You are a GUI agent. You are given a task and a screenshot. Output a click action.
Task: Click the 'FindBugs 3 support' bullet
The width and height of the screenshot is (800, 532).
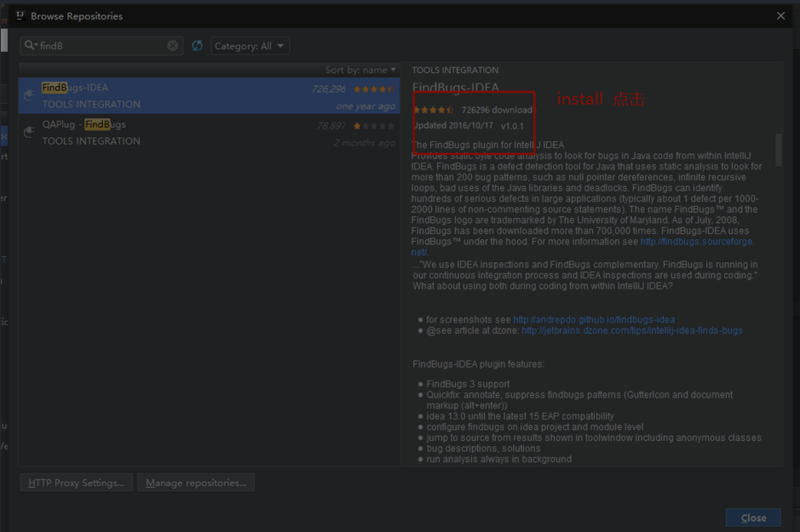pyautogui.click(x=468, y=384)
